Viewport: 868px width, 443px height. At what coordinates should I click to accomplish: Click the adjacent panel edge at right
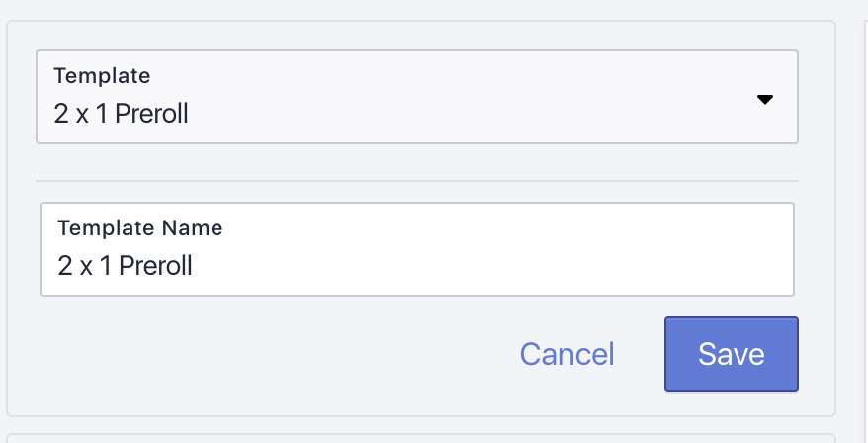click(x=866, y=221)
